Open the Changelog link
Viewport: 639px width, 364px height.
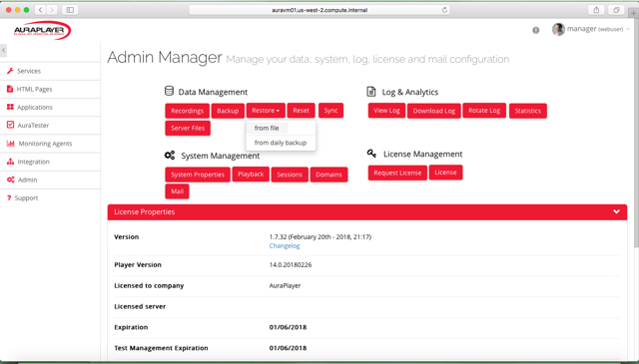[x=285, y=246]
